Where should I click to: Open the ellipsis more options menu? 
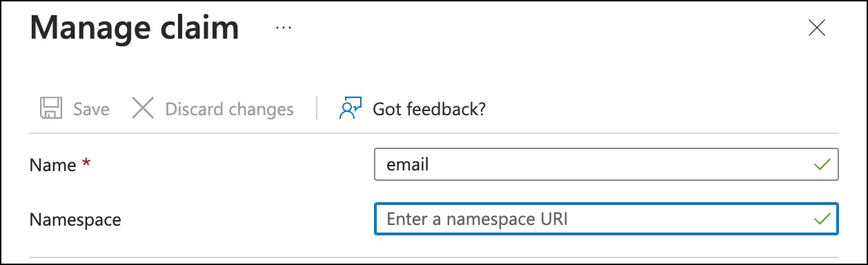tap(284, 28)
